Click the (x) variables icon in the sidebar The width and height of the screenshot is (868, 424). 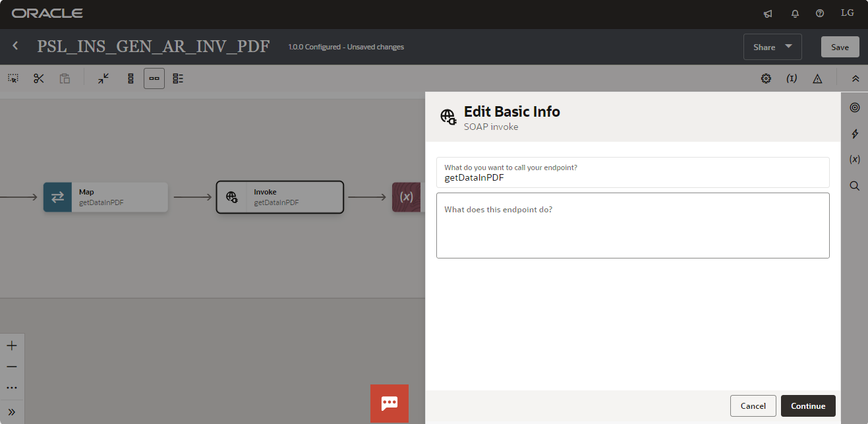pyautogui.click(x=854, y=159)
